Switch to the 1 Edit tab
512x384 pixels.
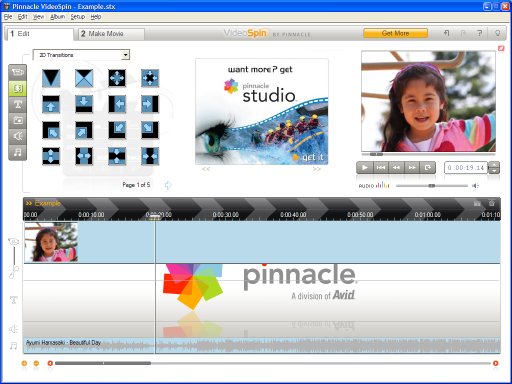tap(39, 34)
